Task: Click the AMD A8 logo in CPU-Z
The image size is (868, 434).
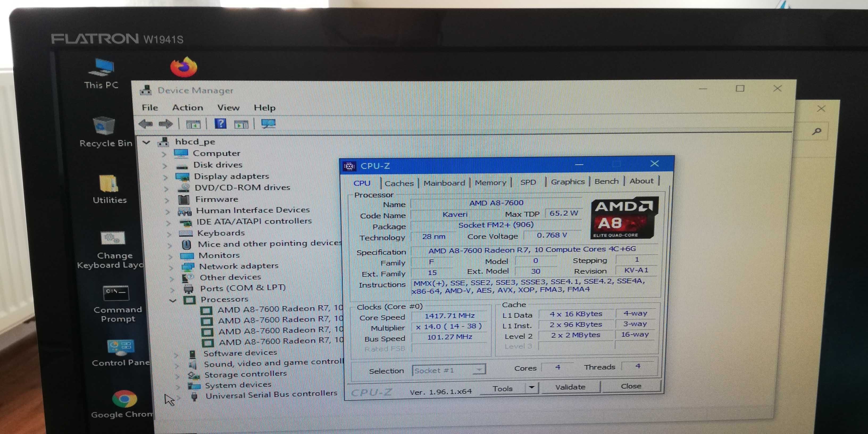Action: [624, 218]
